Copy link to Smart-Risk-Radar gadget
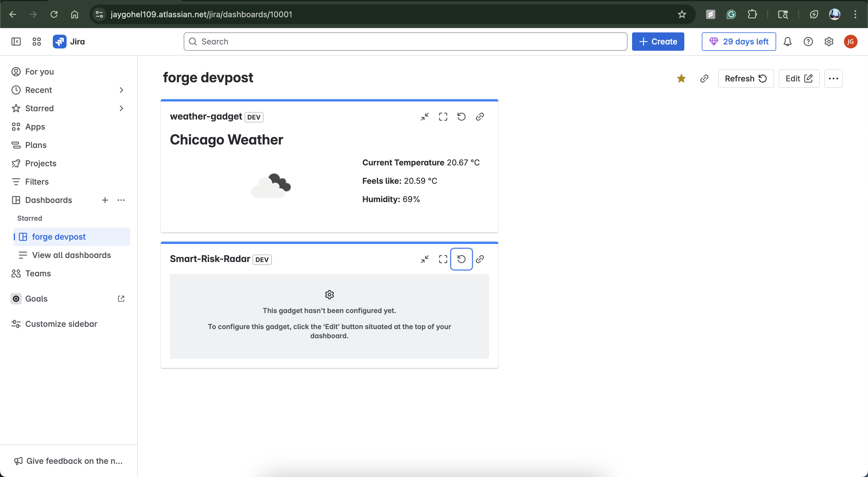Screen dimensions: 868x477 (480, 259)
